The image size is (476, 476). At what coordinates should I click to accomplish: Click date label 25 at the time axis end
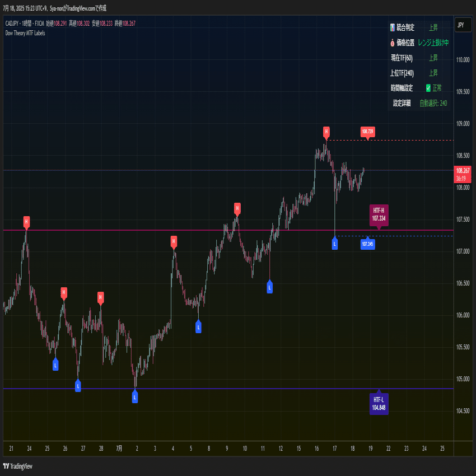click(x=442, y=449)
